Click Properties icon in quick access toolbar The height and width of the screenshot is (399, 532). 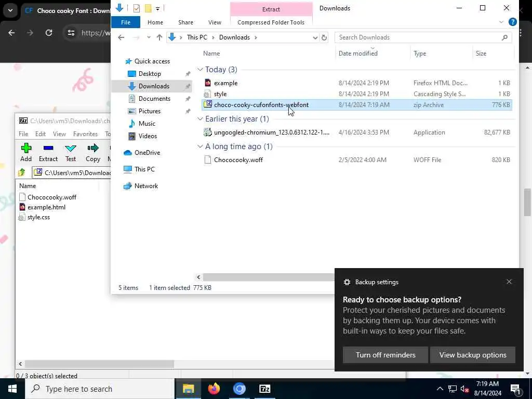click(137, 8)
